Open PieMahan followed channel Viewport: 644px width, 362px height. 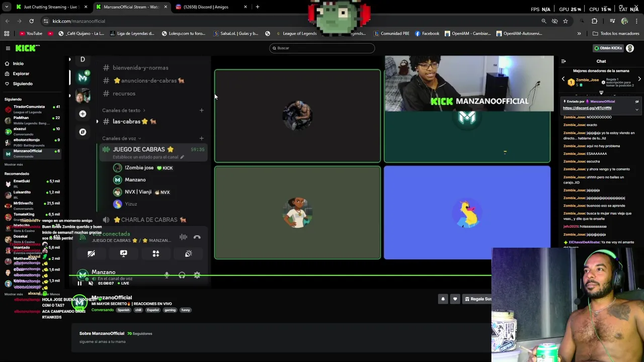tap(32, 120)
